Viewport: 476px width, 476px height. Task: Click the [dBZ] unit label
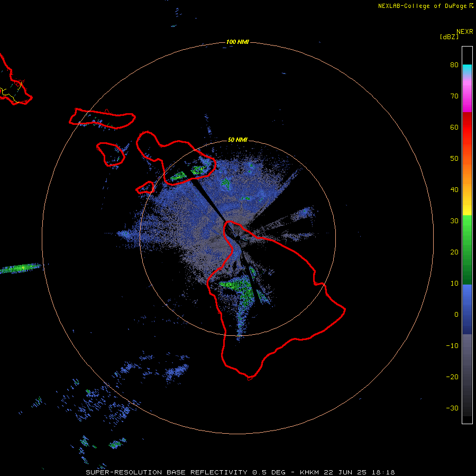point(449,37)
